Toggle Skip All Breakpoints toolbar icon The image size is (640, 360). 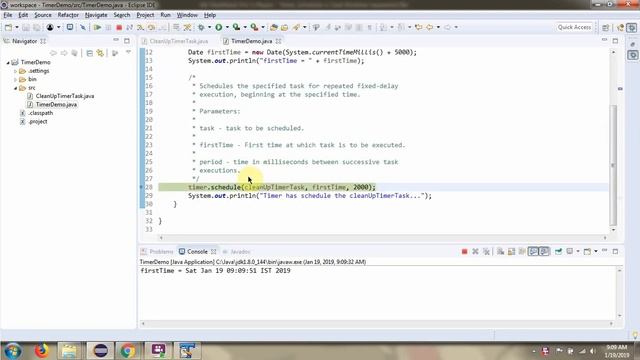click(x=83, y=27)
